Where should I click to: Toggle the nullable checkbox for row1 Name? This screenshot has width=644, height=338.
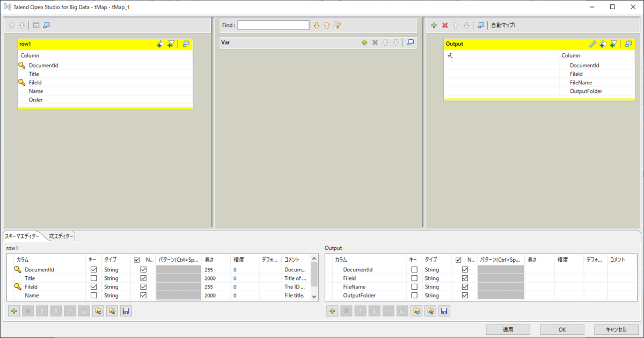pos(143,296)
